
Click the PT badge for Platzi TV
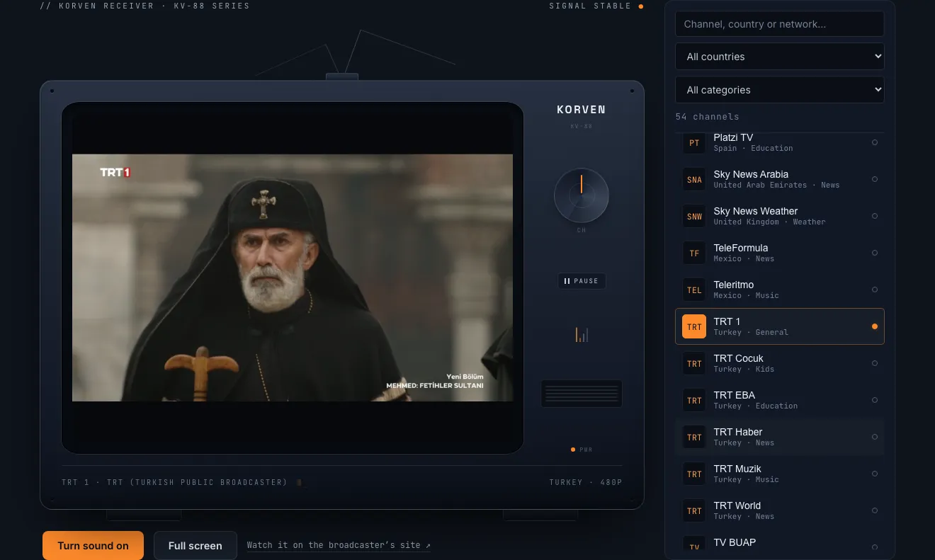pos(694,142)
